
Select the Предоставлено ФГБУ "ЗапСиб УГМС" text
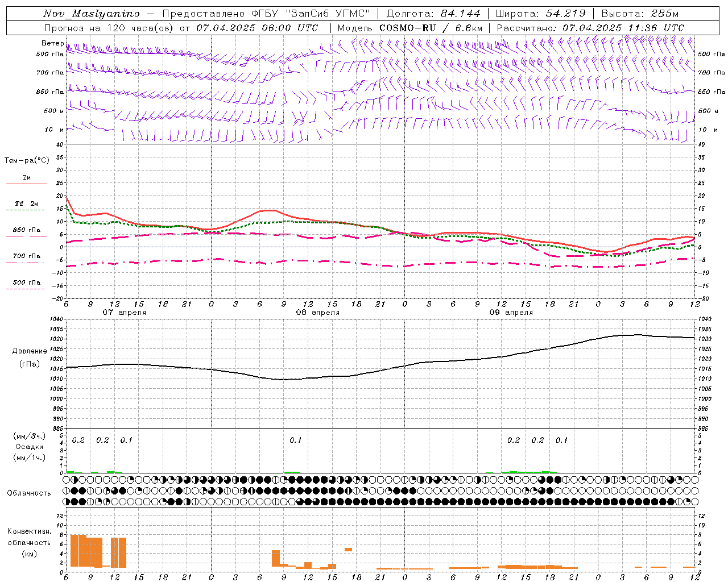266,14
